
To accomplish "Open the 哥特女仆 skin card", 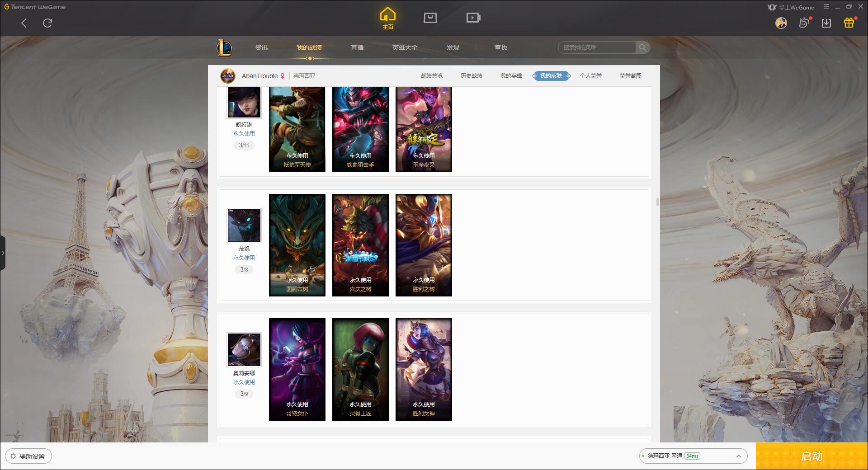I will (x=297, y=369).
